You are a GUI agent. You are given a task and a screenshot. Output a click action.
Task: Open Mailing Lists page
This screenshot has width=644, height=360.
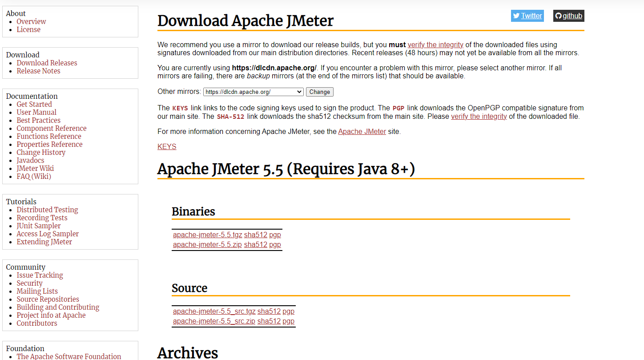pyautogui.click(x=37, y=291)
